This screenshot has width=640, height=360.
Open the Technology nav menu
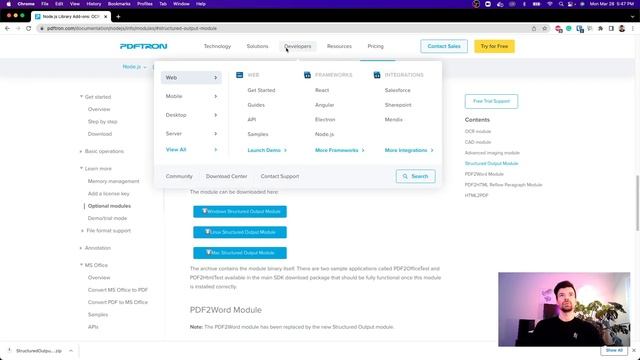coord(217,46)
